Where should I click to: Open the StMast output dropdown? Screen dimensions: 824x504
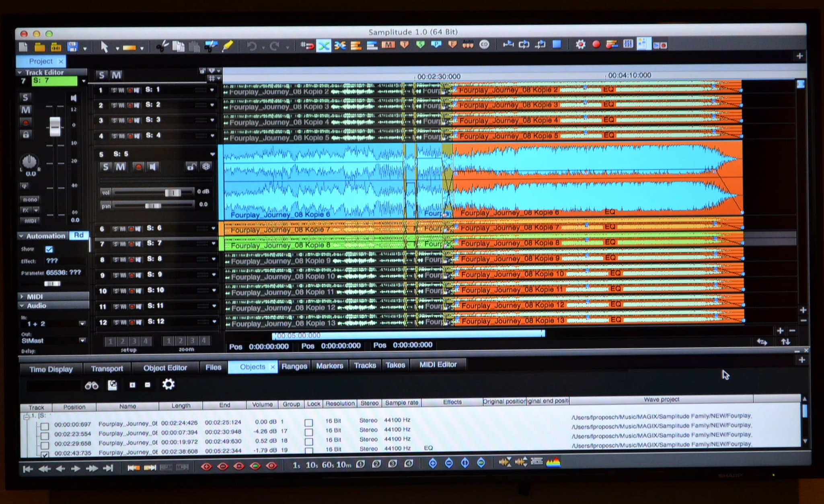pos(82,340)
